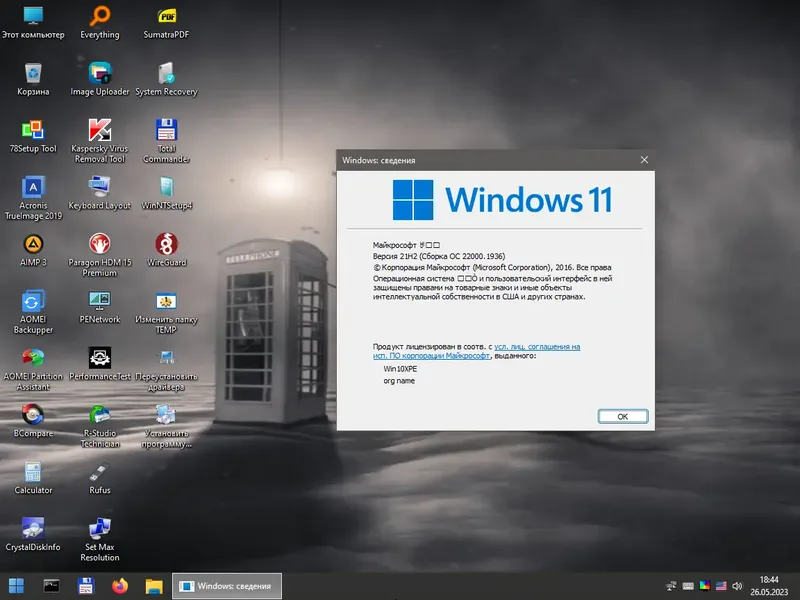Open WireGuard
This screenshot has width=800, height=600.
click(166, 246)
